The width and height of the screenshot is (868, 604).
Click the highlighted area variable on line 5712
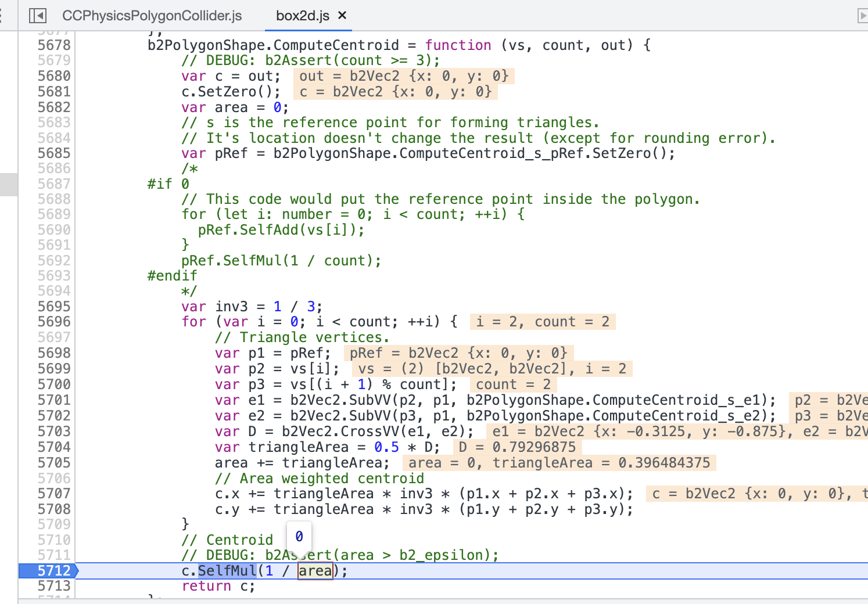[x=315, y=571]
